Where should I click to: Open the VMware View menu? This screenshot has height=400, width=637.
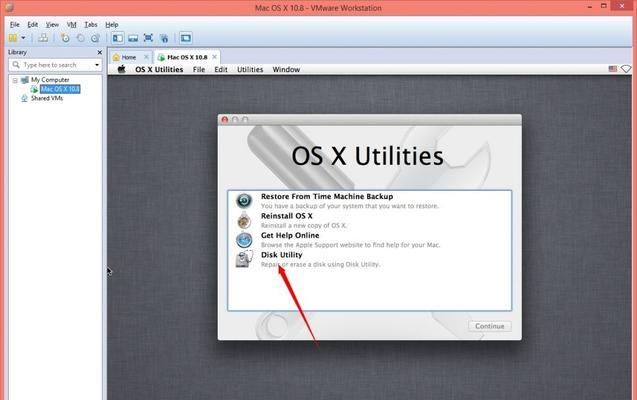point(52,24)
